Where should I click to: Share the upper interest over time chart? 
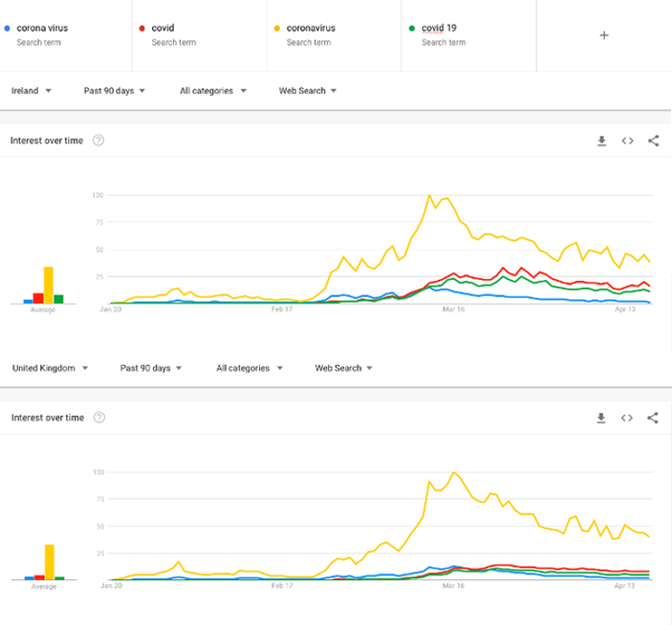tap(653, 141)
